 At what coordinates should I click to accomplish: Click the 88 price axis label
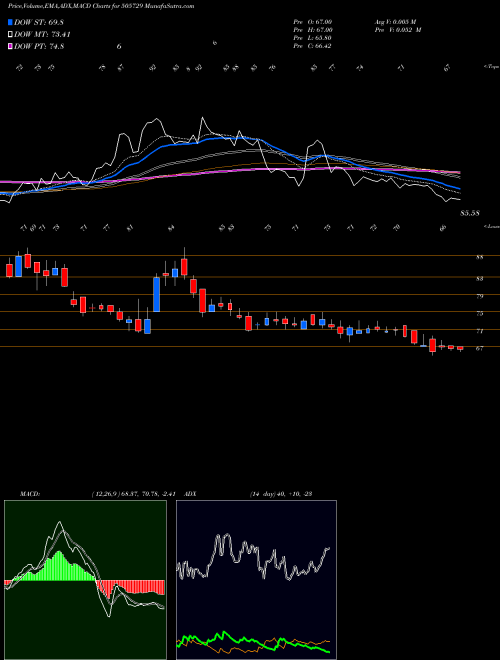(x=479, y=258)
